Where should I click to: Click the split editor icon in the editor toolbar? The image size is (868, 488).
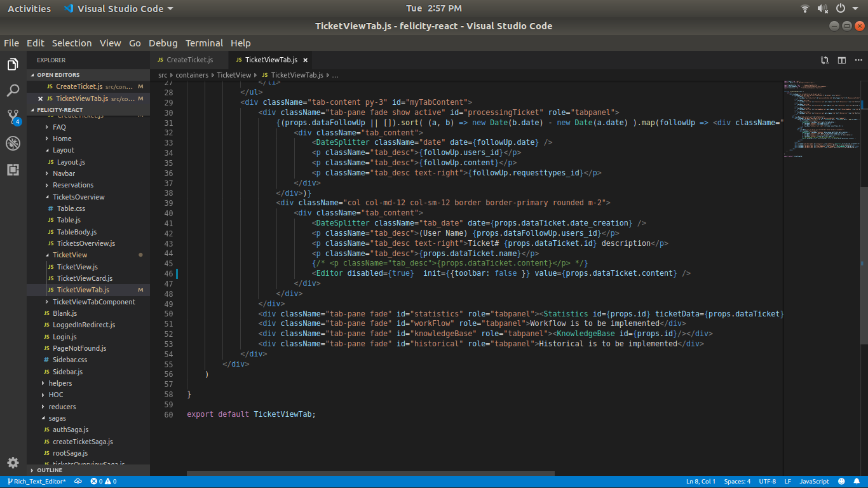842,60
